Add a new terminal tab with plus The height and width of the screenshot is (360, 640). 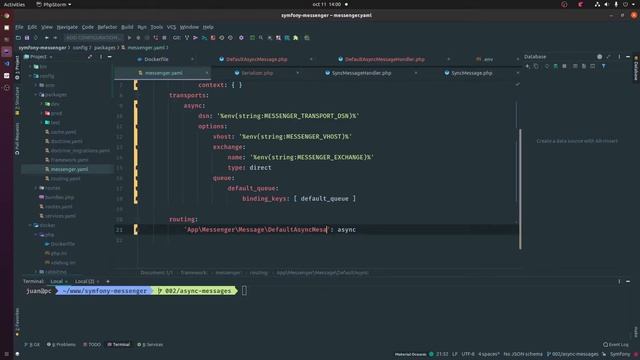(108, 281)
